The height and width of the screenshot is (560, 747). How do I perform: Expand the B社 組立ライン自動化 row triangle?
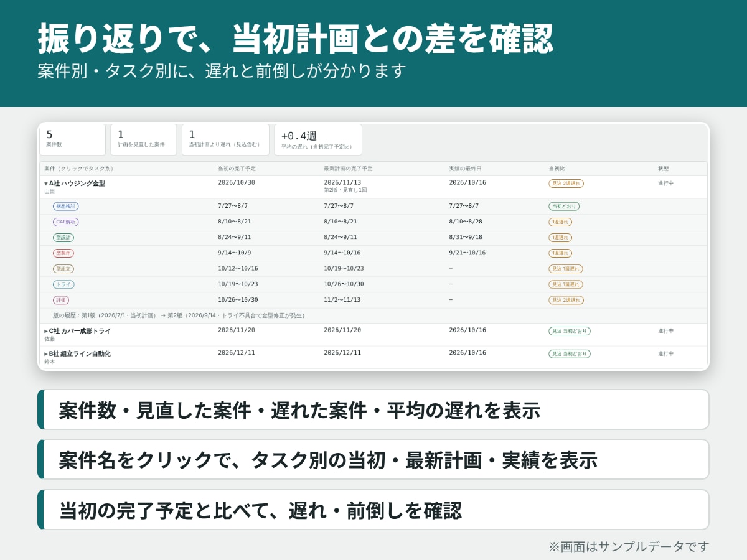(46, 353)
